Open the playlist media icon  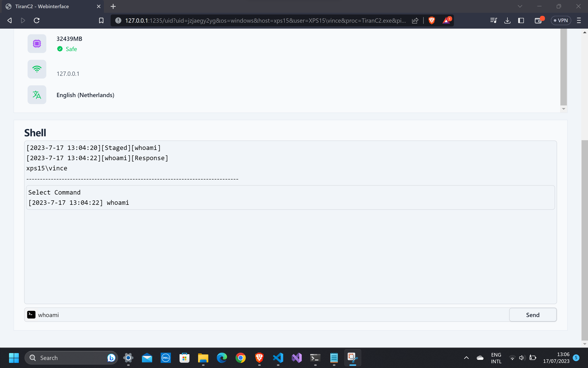tap(493, 20)
